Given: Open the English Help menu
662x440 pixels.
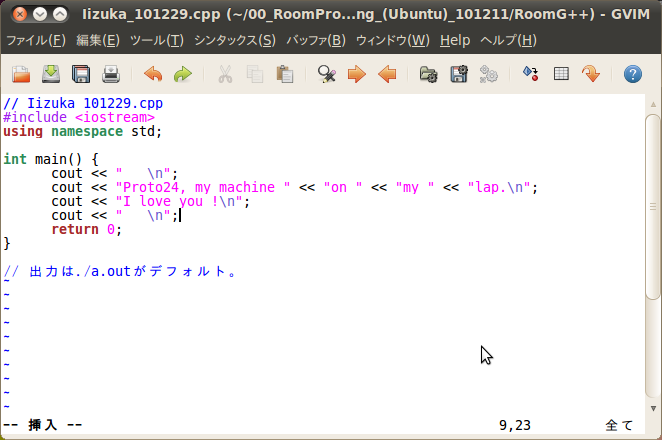Looking at the screenshot, I should 455,41.
